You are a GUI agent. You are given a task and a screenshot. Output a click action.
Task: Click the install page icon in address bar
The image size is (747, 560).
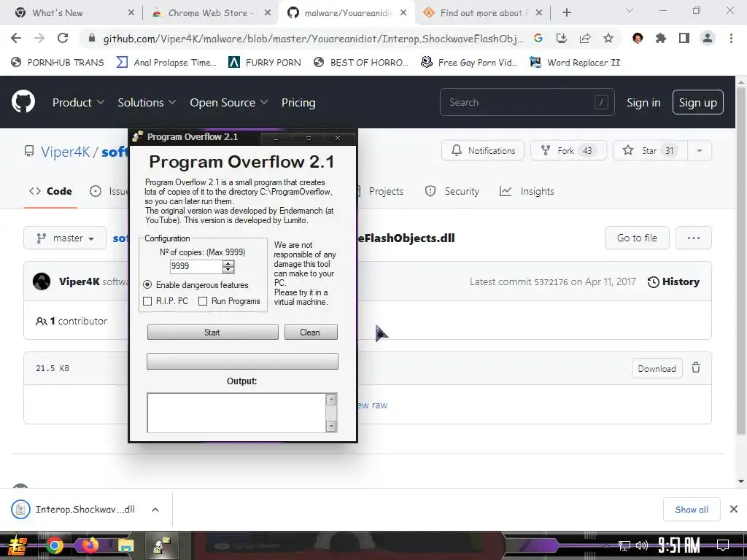coord(562,38)
